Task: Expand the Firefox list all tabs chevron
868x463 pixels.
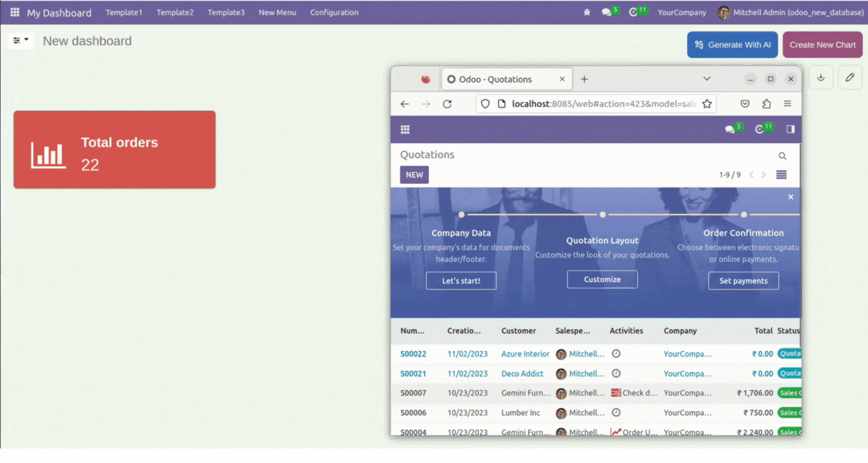Action: click(x=707, y=79)
